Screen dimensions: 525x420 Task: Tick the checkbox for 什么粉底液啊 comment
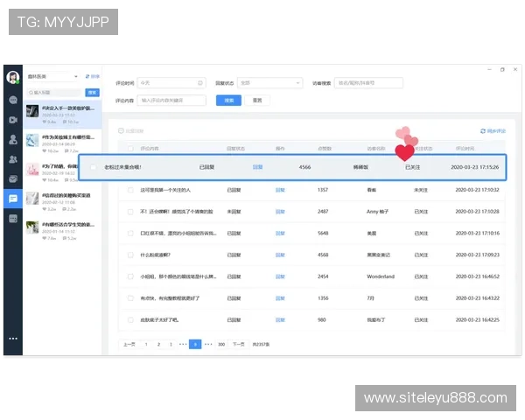click(131, 255)
